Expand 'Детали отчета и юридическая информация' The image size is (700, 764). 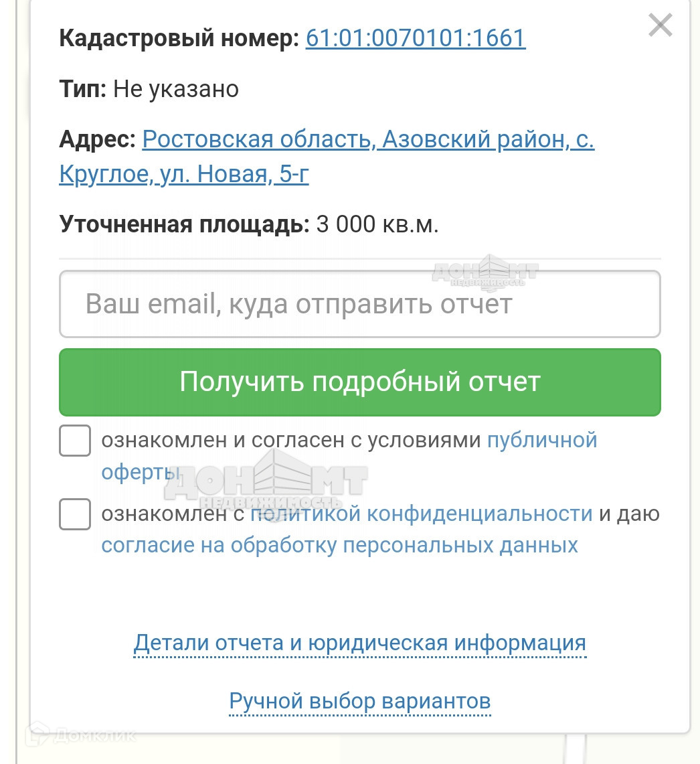coord(360,643)
